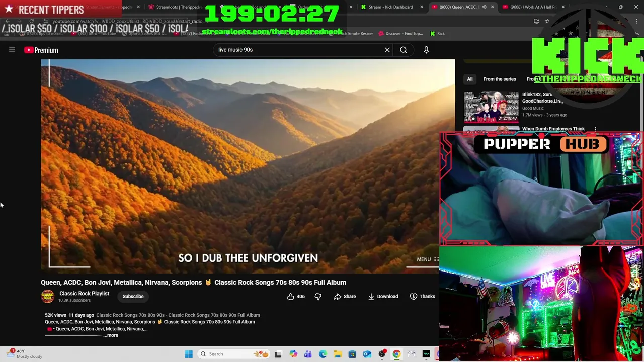Download the video for offline
Screen dimensions: 644x362
[x=383, y=297]
